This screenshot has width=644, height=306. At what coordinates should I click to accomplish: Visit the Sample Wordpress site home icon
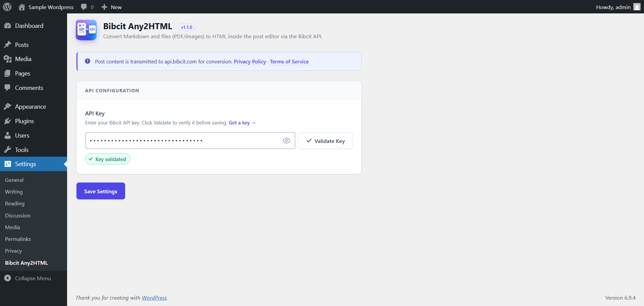tap(22, 7)
